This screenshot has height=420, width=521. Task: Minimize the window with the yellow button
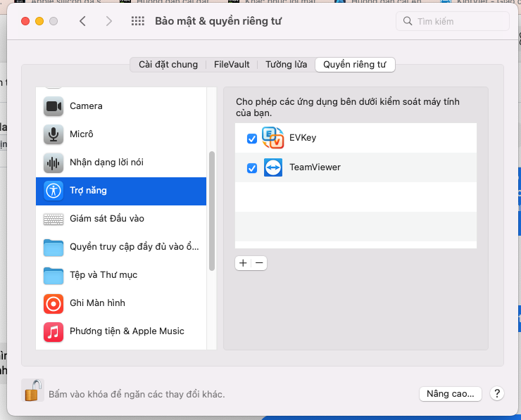[39, 21]
